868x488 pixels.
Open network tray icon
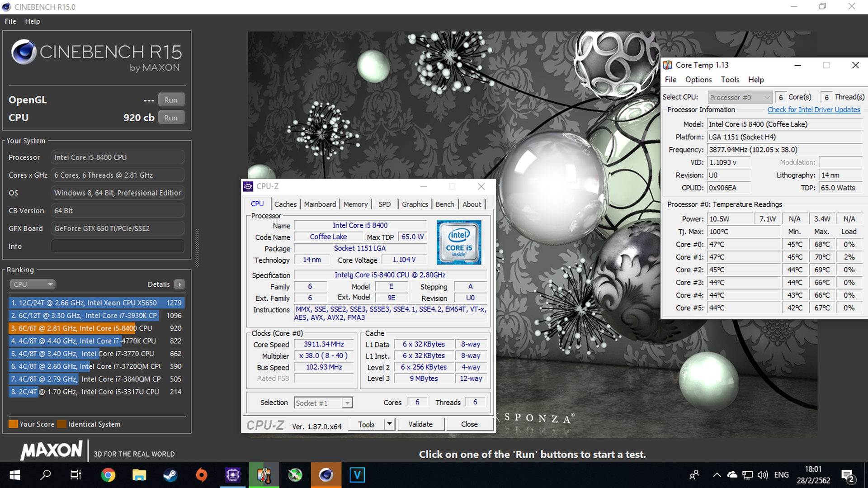pos(747,475)
